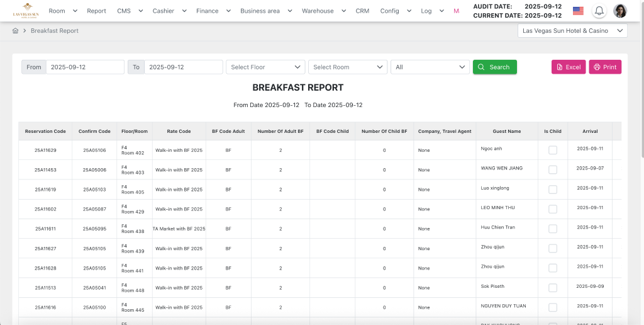
Task: Expand the All filter dropdown
Action: [430, 67]
